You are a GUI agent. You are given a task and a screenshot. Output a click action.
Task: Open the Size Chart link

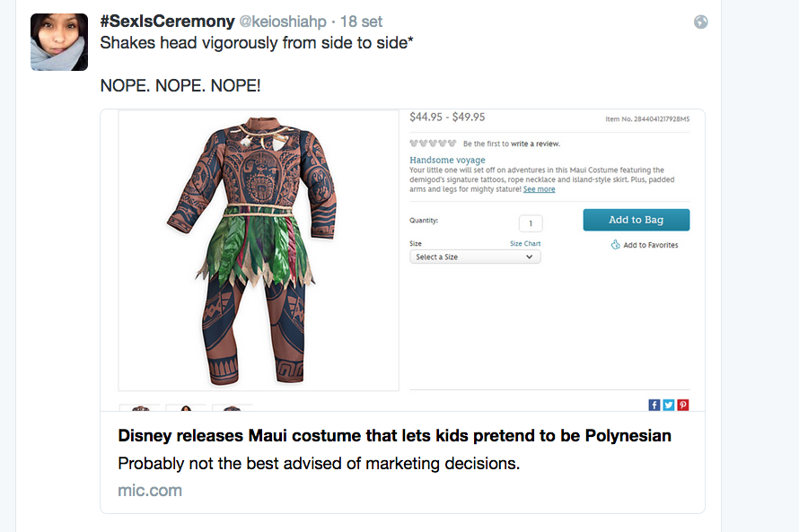click(x=525, y=243)
